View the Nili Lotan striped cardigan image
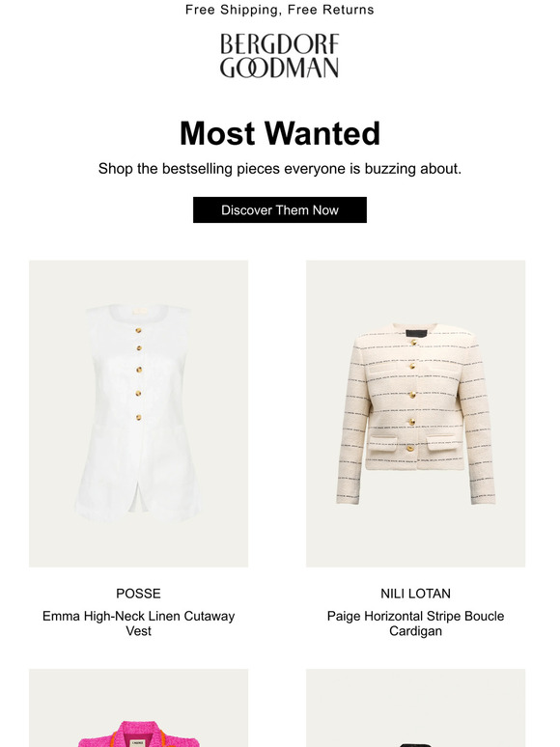This screenshot has width=560, height=747. point(415,413)
